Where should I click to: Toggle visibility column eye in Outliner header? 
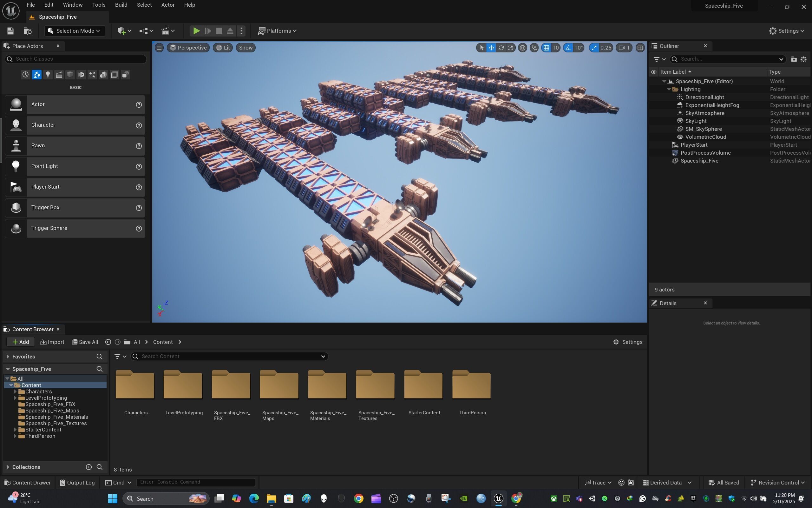[653, 72]
